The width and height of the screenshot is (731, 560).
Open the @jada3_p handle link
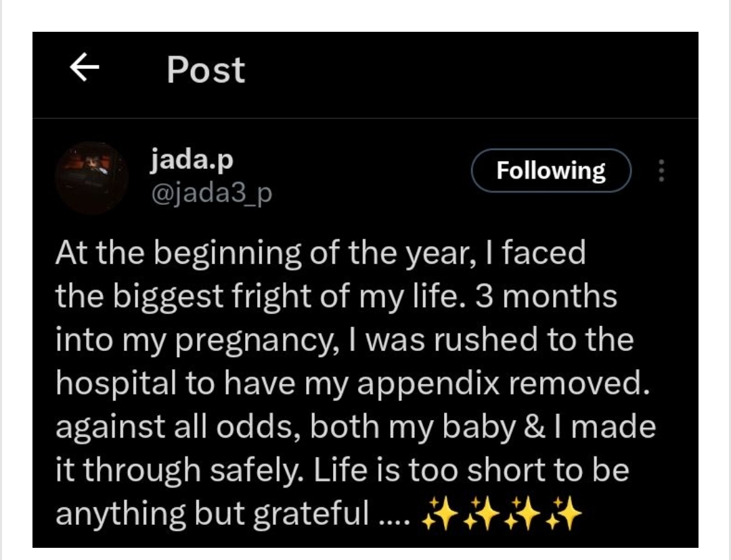(212, 193)
